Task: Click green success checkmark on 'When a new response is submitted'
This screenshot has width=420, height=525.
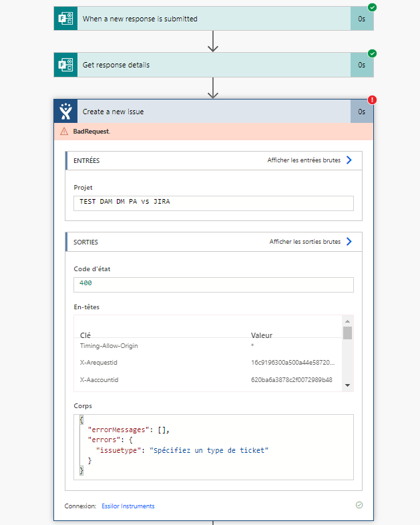Action: click(x=372, y=7)
